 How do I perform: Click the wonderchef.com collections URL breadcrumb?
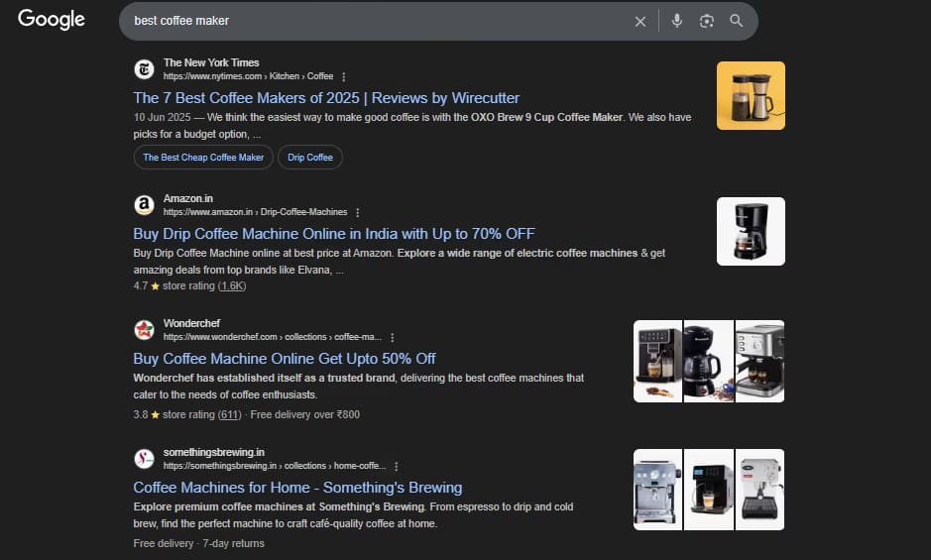[x=273, y=337]
